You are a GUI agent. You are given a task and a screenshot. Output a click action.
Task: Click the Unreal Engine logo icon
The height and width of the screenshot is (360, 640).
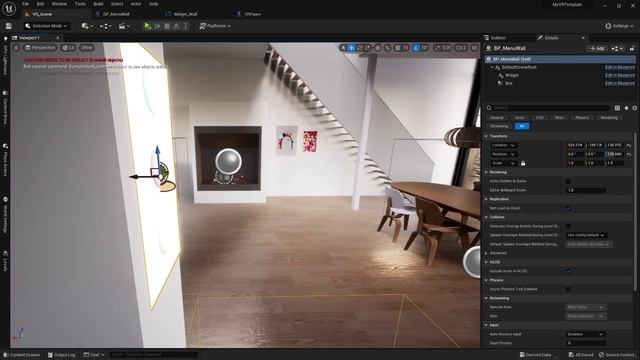point(9,9)
